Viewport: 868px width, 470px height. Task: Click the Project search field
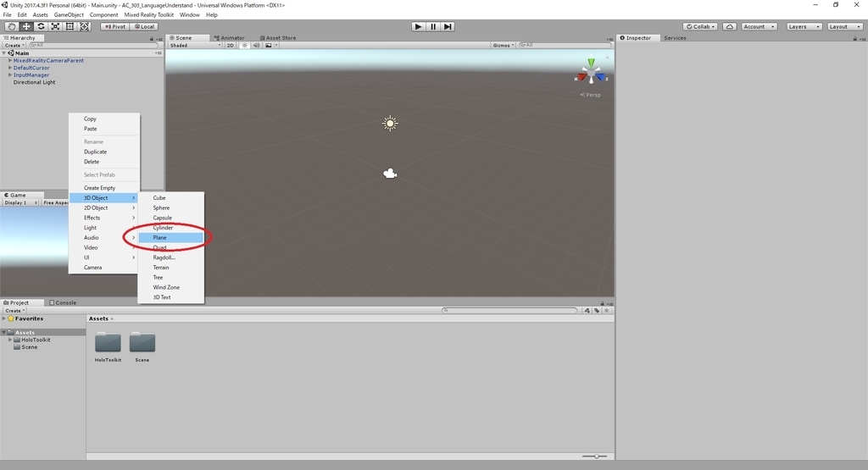click(x=509, y=311)
